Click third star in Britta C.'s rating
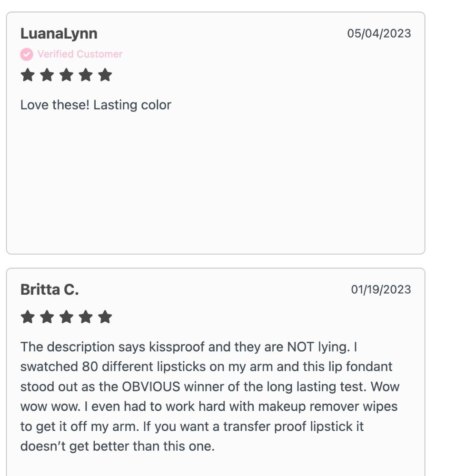The image size is (476, 476). pos(66,317)
